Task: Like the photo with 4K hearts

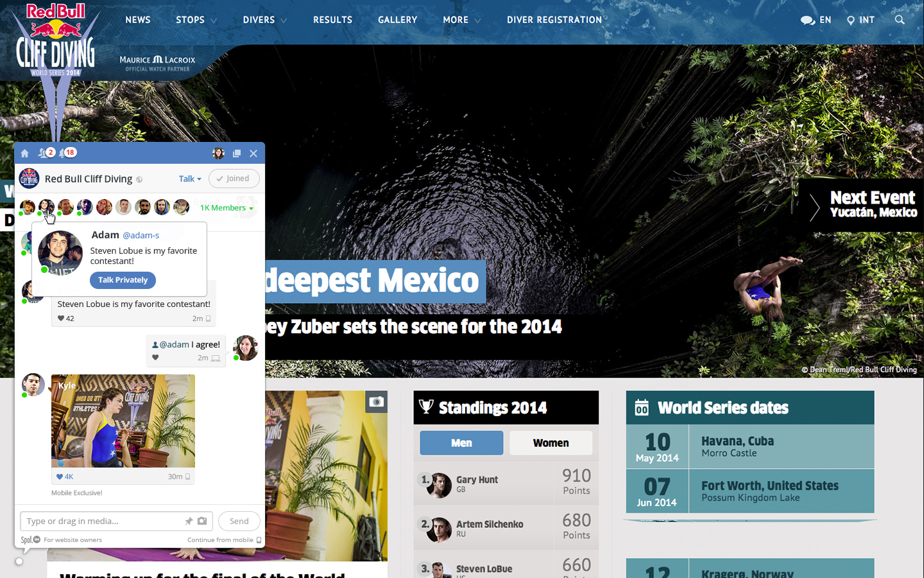Action: pyautogui.click(x=60, y=477)
